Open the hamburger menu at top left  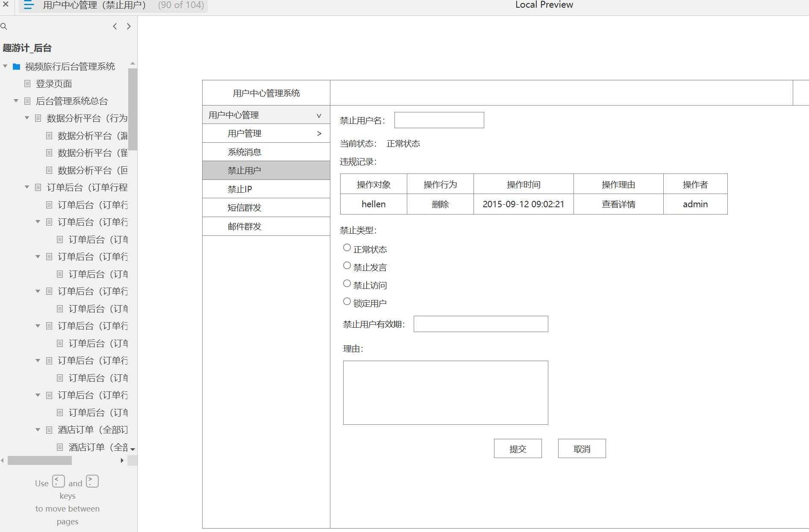pos(28,5)
